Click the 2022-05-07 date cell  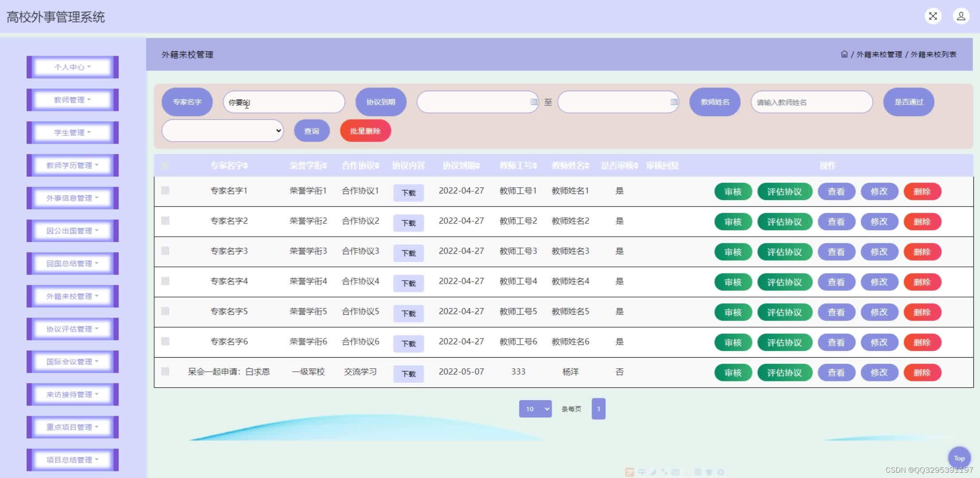pyautogui.click(x=461, y=372)
